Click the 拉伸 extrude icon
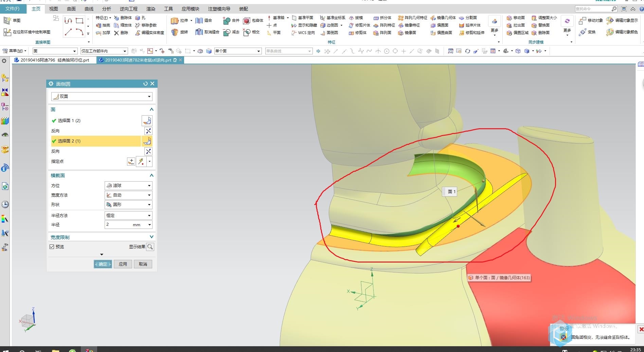Image resolution: width=644 pixels, height=352 pixels. click(175, 20)
